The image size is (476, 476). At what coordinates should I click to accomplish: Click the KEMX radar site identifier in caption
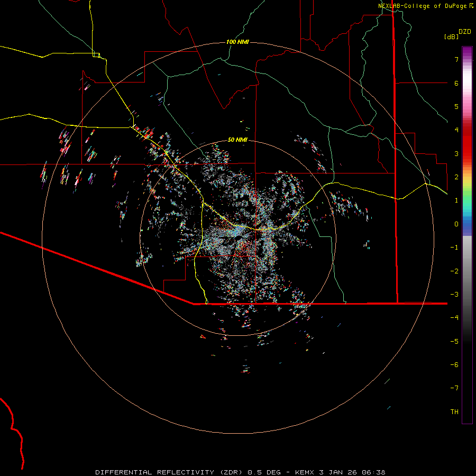click(305, 472)
